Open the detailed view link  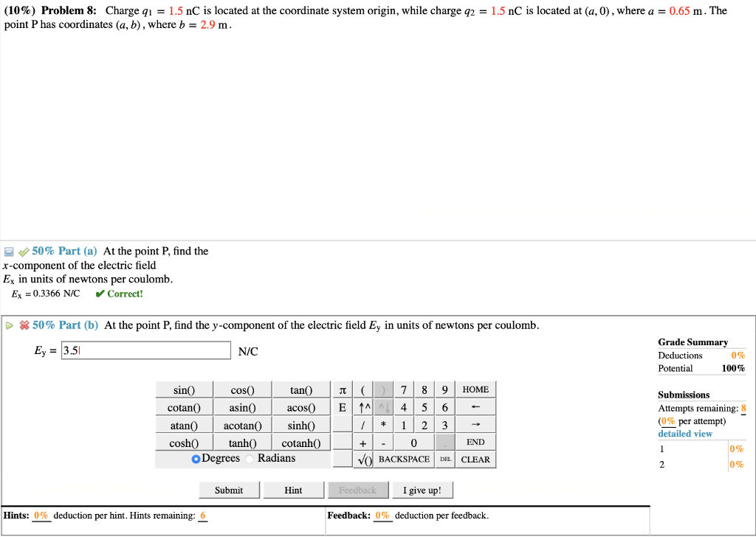[x=685, y=433]
